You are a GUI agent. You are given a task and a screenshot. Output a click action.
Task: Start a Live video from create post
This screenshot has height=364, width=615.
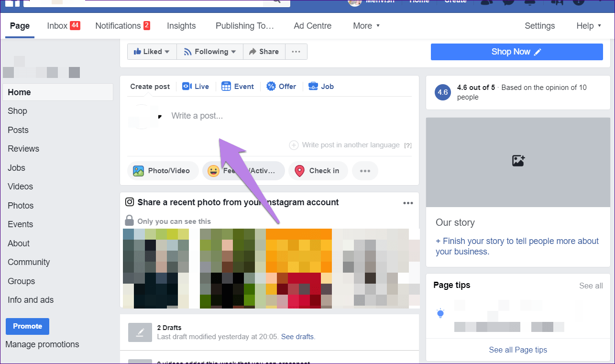[x=196, y=87]
